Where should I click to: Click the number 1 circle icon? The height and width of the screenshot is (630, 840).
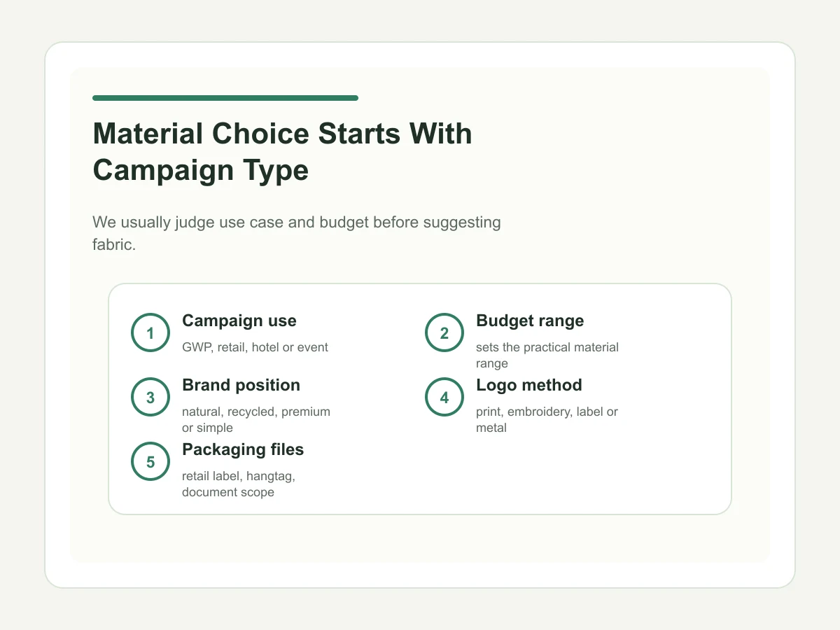[150, 334]
